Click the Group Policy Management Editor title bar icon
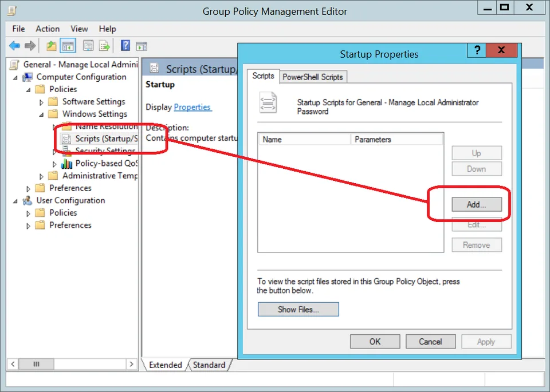The width and height of the screenshot is (550, 392). (11, 11)
